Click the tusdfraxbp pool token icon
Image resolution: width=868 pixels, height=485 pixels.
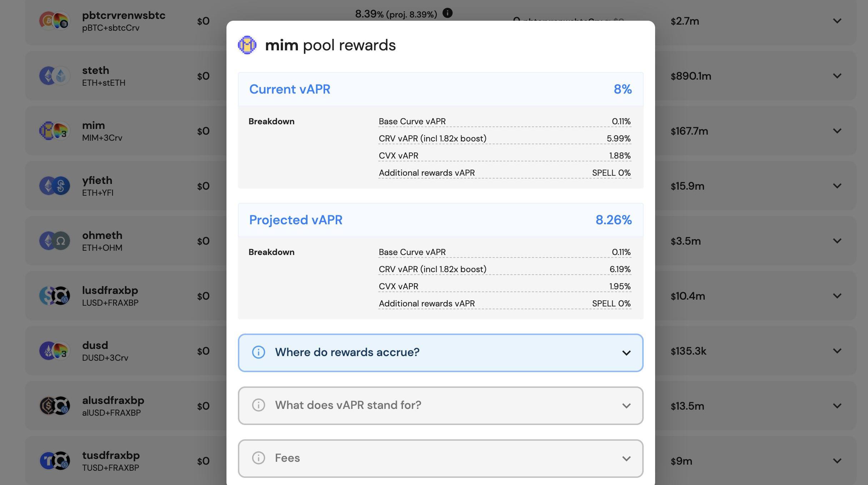[54, 461]
